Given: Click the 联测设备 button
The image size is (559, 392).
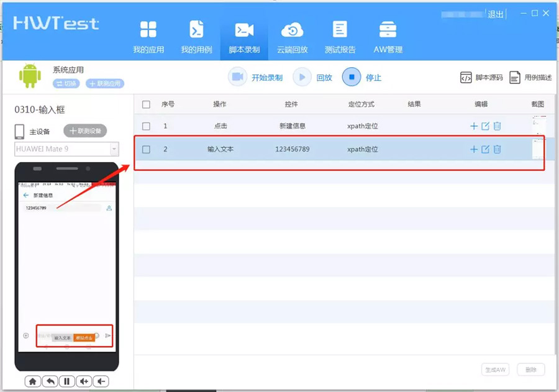Looking at the screenshot, I should click(85, 131).
